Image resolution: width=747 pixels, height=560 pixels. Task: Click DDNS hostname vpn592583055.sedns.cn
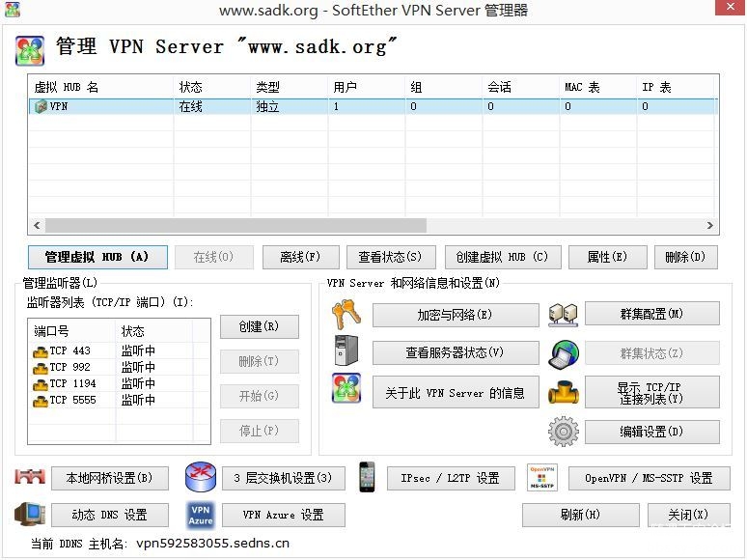pyautogui.click(x=212, y=544)
